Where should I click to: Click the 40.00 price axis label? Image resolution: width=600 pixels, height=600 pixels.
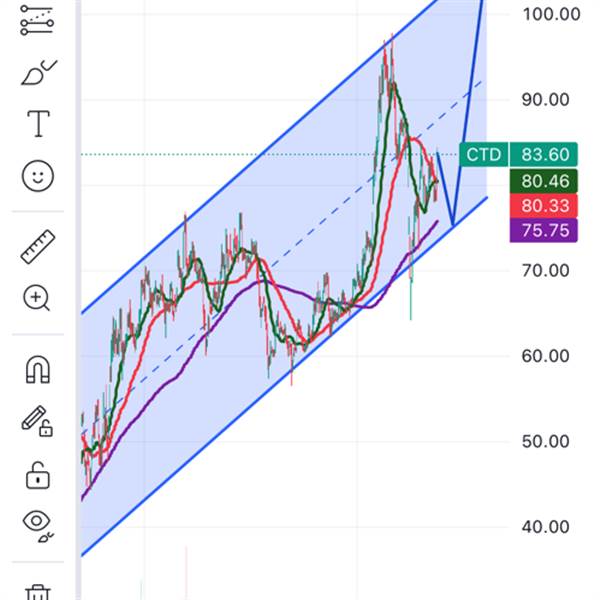point(545,527)
